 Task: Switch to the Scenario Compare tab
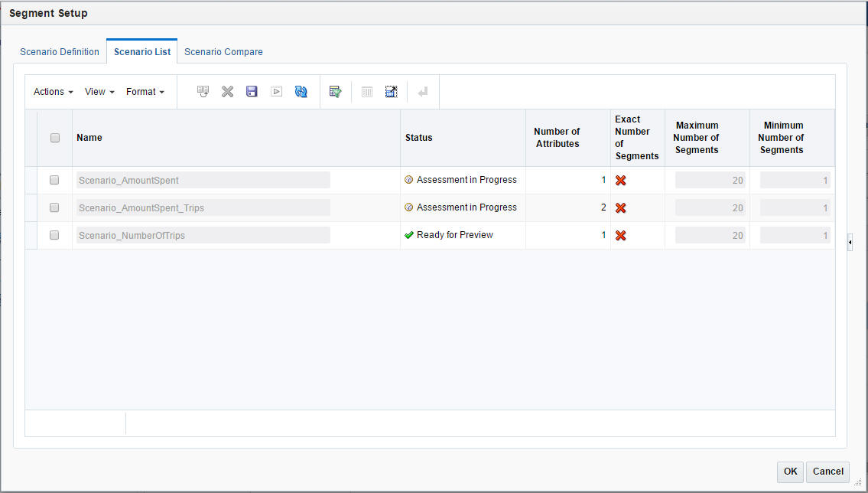223,51
